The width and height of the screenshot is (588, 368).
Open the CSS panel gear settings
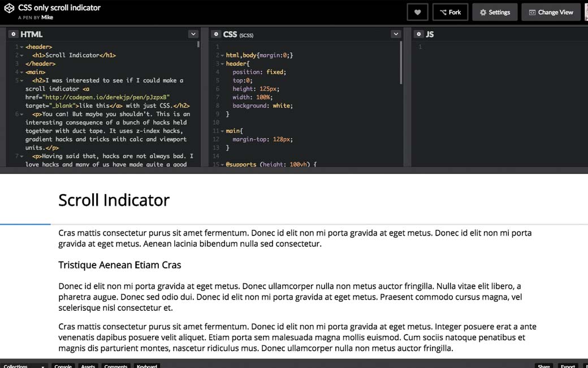pos(216,35)
